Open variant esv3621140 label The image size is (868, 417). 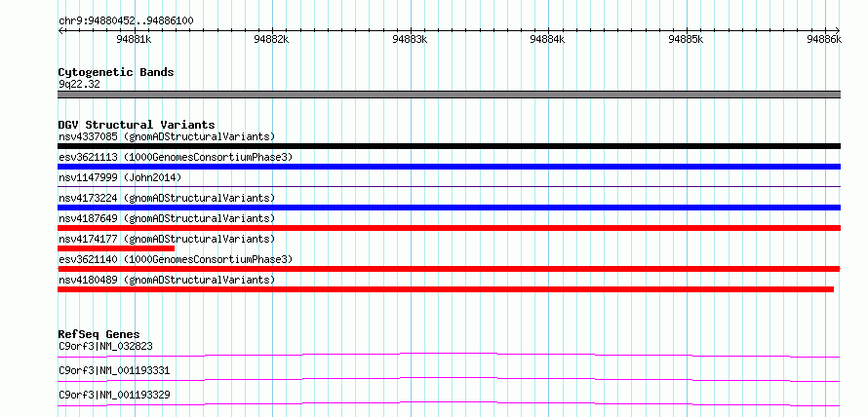176,259
